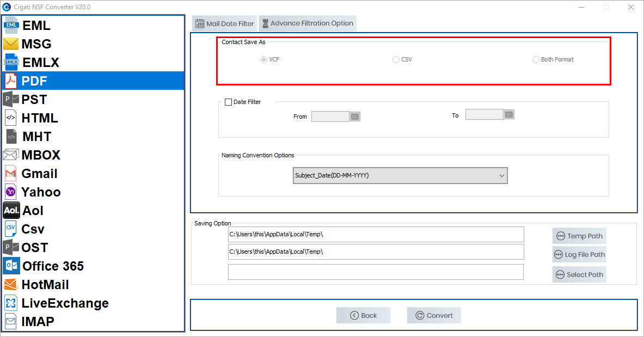Open the From date calendar picker
The height and width of the screenshot is (337, 644).
point(355,117)
